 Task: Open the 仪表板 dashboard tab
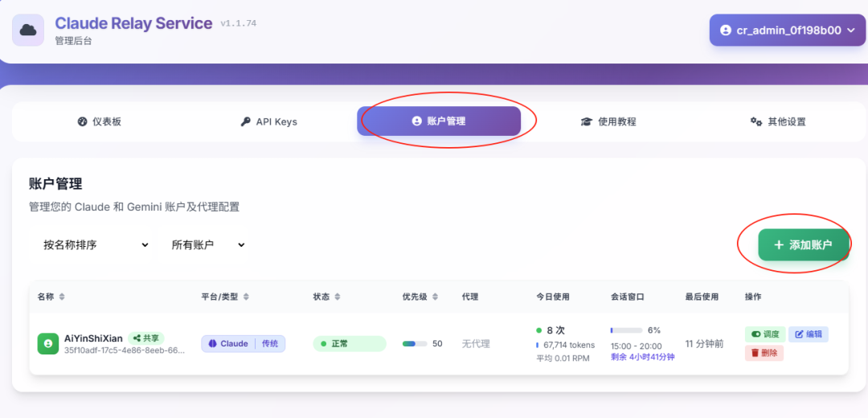(99, 122)
